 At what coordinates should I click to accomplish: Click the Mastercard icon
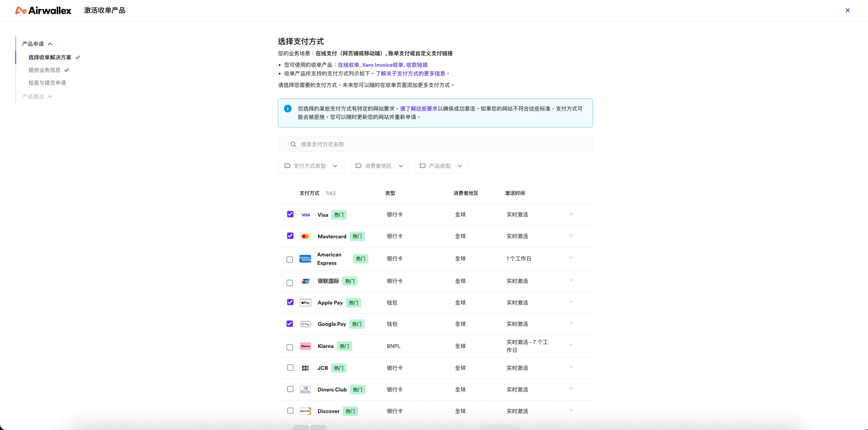pos(305,236)
